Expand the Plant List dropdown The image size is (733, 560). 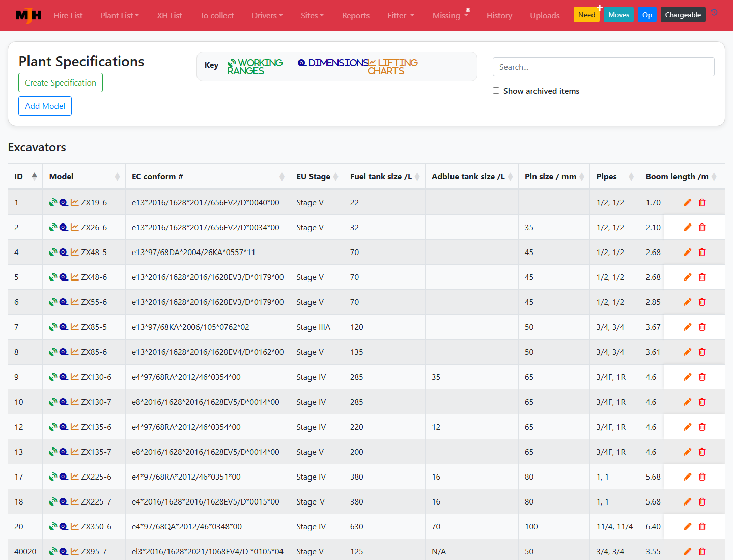click(x=120, y=15)
